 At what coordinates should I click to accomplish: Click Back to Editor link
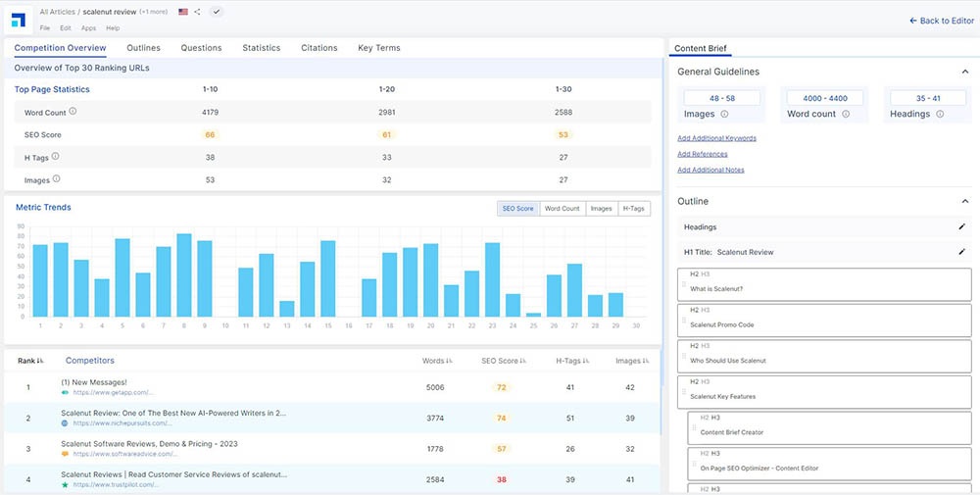[x=941, y=21]
